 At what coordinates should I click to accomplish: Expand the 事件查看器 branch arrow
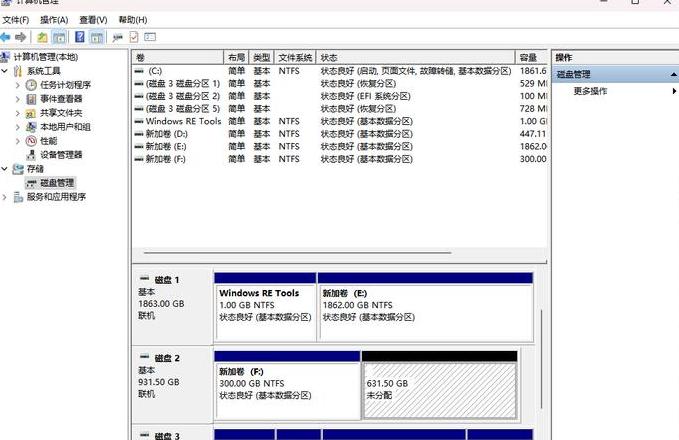(18, 99)
